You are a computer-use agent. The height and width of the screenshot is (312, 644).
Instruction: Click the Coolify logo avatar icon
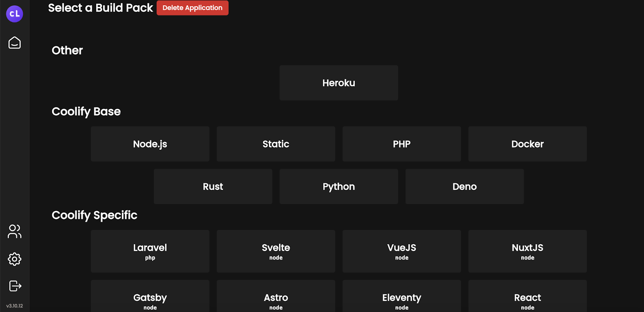click(14, 14)
